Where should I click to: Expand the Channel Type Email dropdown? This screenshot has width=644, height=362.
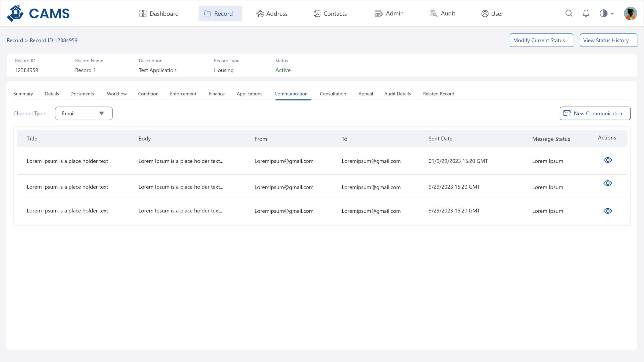pos(84,113)
